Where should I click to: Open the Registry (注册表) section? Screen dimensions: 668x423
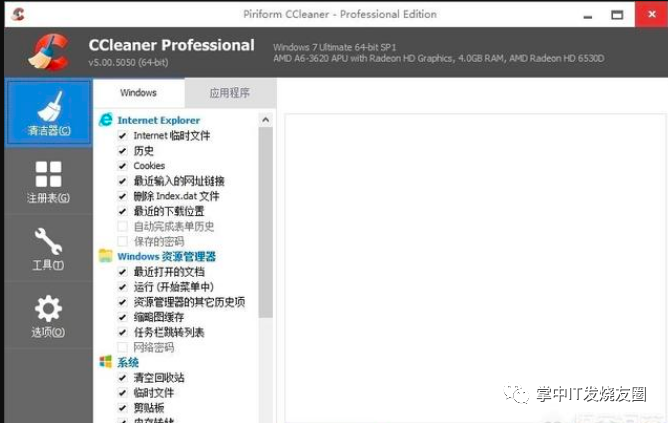coord(49,181)
